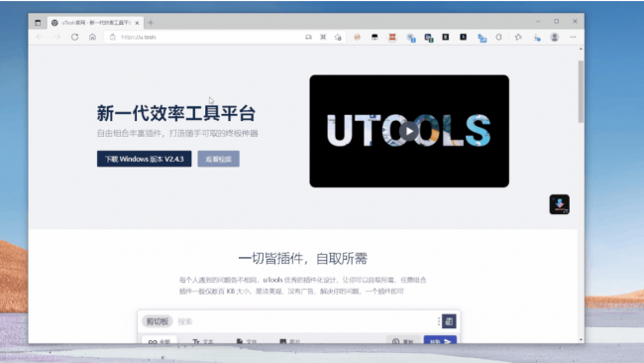644x363 pixels.
Task: Click the 一切皆插件，自取所需 heading
Action: coord(303,259)
